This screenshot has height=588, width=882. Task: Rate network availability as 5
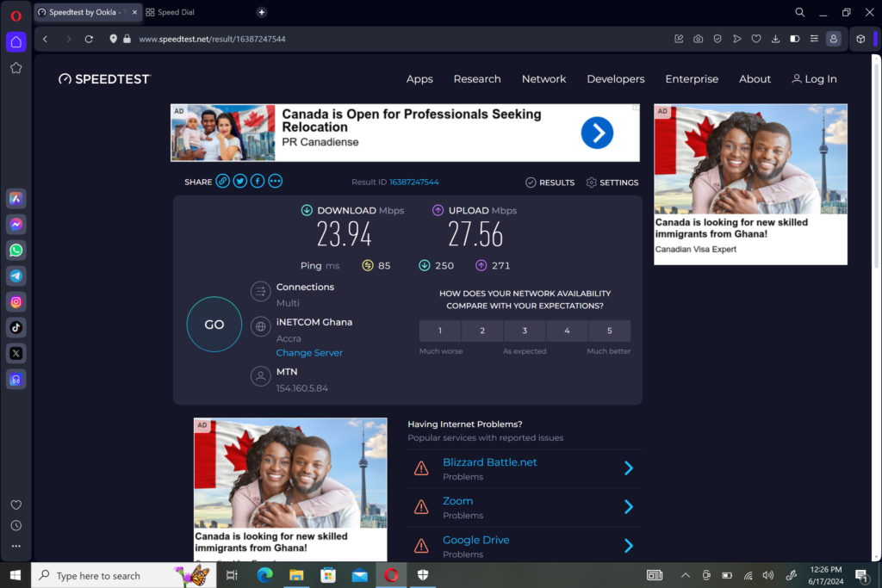click(609, 331)
